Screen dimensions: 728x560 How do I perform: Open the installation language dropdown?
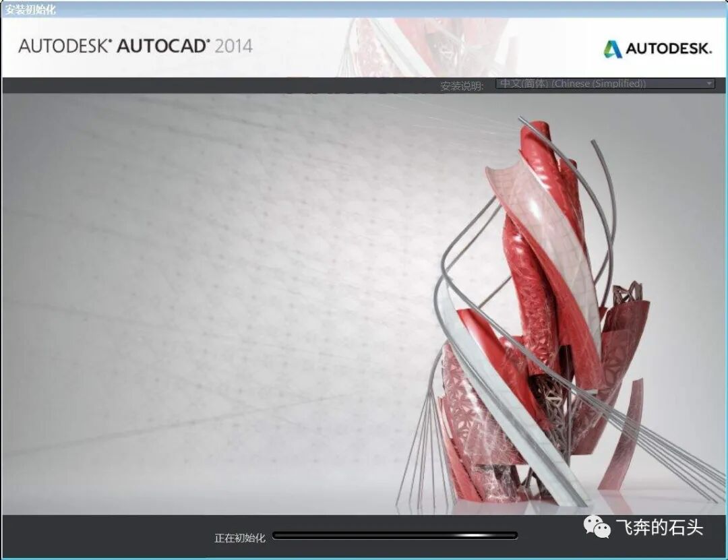click(605, 84)
